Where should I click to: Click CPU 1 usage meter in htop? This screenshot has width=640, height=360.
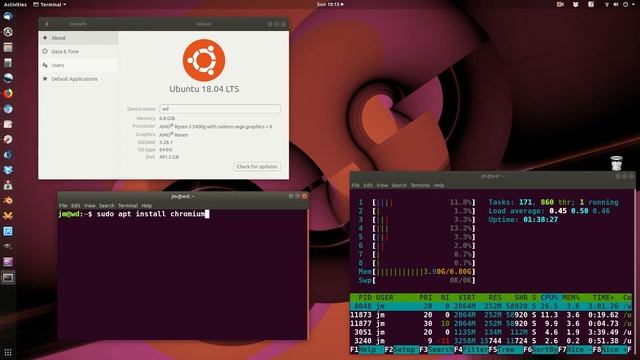[x=417, y=202]
